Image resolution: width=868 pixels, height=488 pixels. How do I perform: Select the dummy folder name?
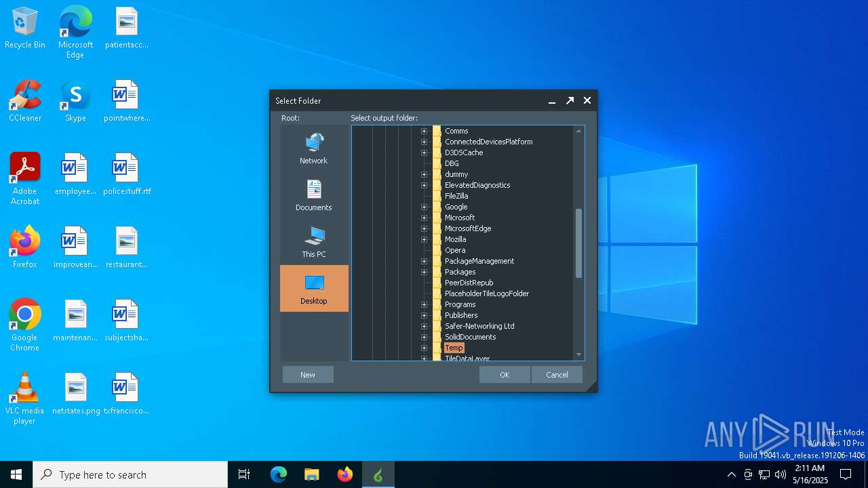456,174
